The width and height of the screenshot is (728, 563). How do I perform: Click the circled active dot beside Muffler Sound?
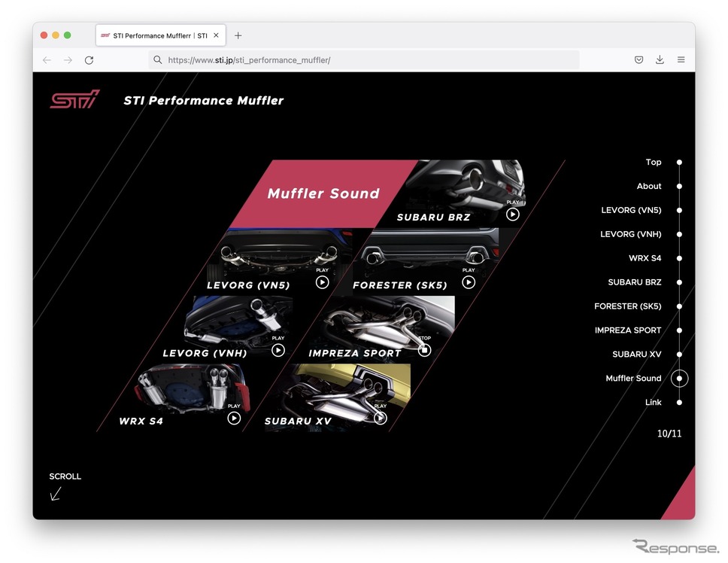(679, 378)
